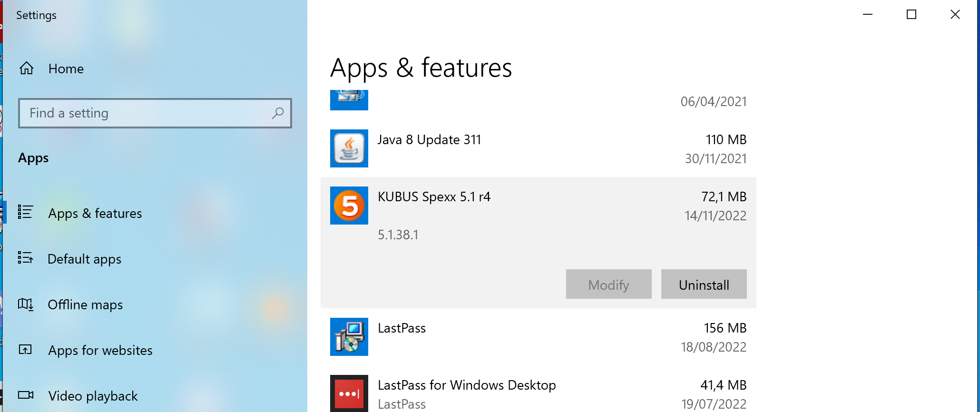Open Apps for websites settings
The image size is (980, 412).
click(100, 350)
